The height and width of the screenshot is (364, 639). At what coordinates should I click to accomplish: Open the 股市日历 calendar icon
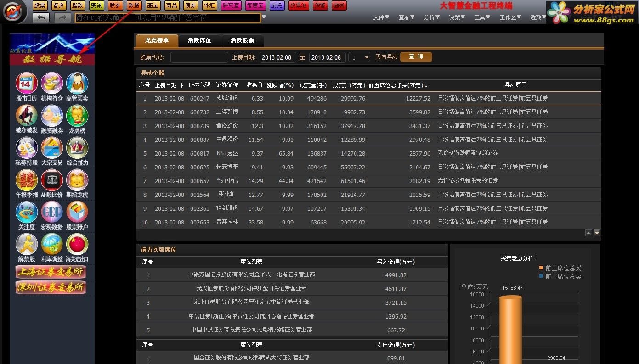(27, 84)
